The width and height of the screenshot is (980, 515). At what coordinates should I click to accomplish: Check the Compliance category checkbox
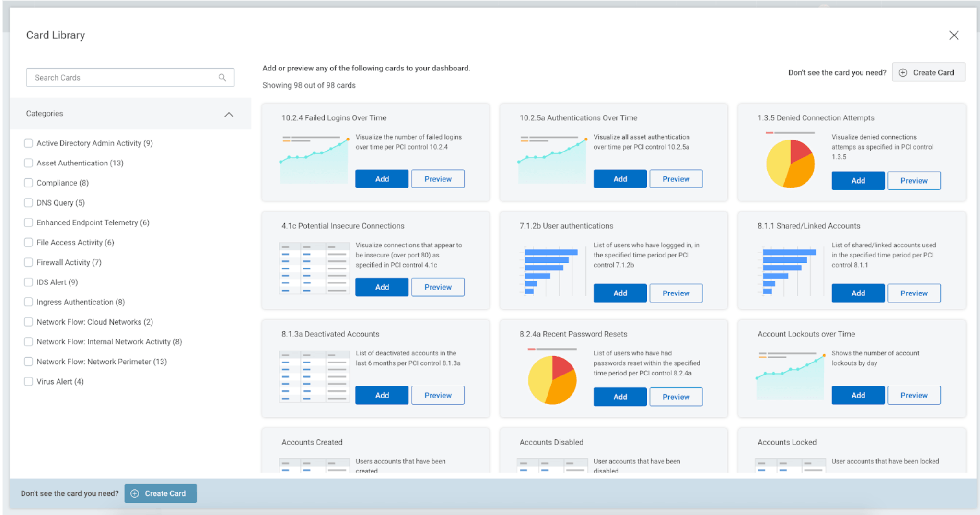click(x=28, y=183)
